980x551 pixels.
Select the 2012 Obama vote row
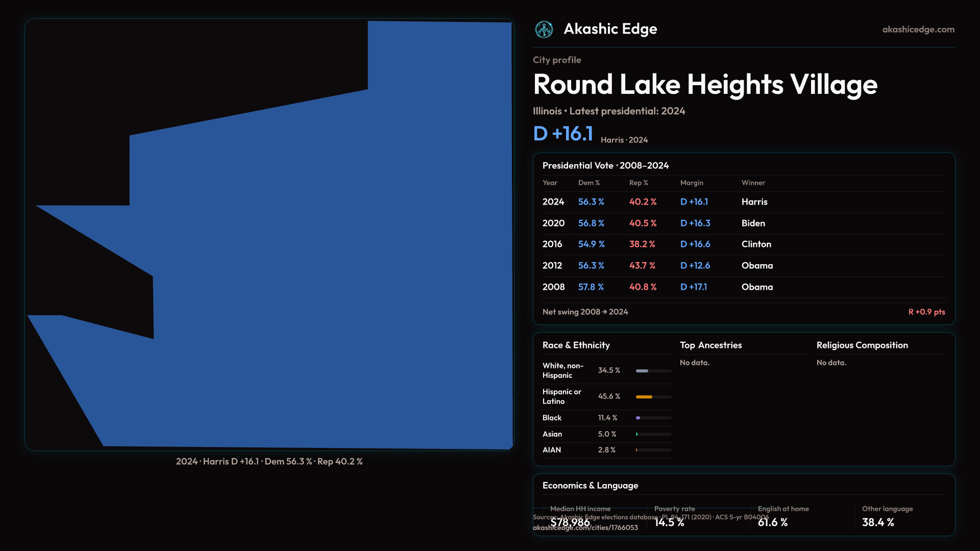click(743, 266)
